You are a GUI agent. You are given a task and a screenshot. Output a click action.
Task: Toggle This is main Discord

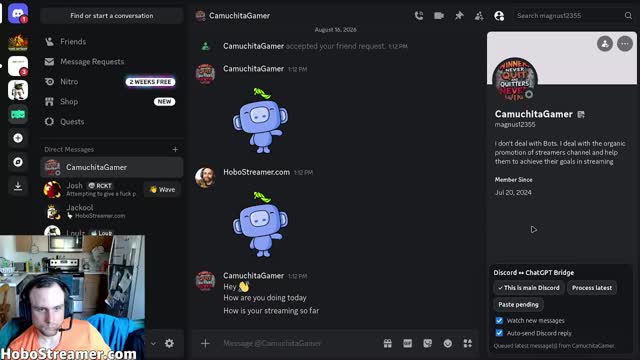coord(529,288)
